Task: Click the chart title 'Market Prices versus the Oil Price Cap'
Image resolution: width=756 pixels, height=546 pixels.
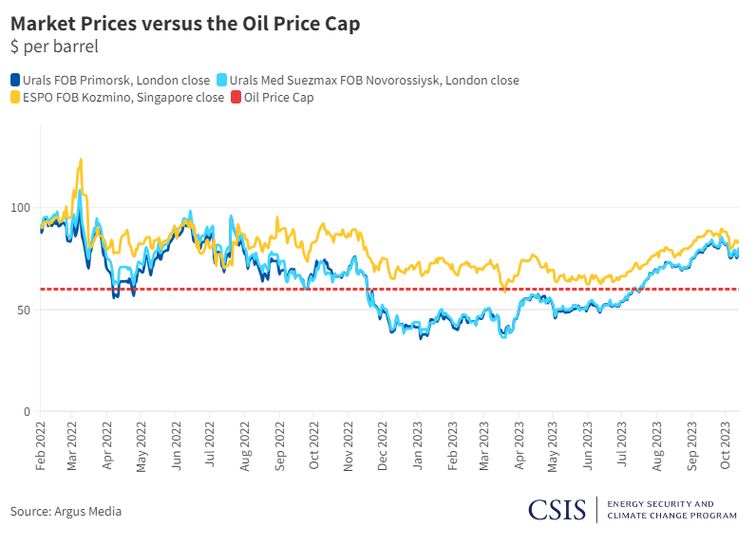Action: point(185,25)
